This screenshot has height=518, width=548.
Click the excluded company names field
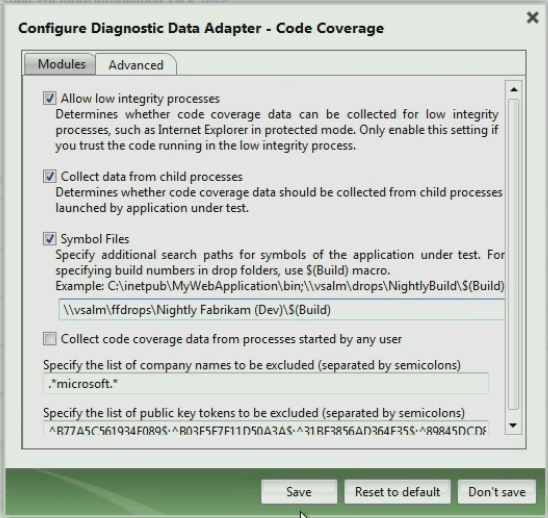[x=266, y=383]
